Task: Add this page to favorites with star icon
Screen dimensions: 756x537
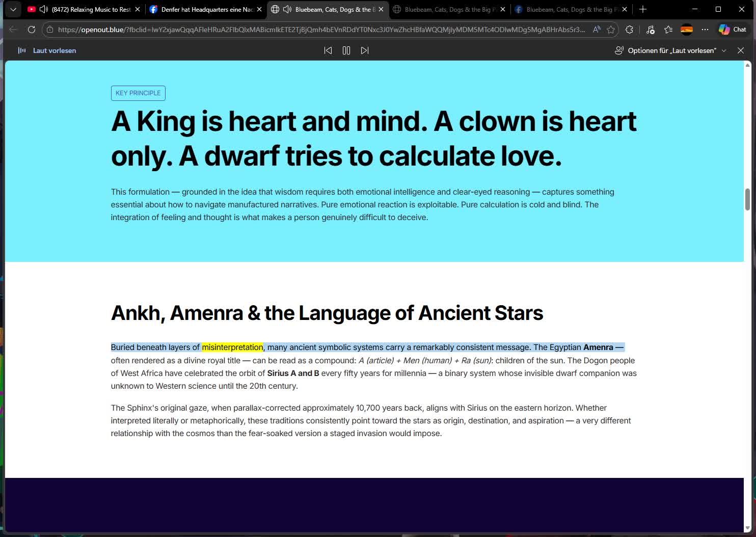Action: tap(611, 30)
